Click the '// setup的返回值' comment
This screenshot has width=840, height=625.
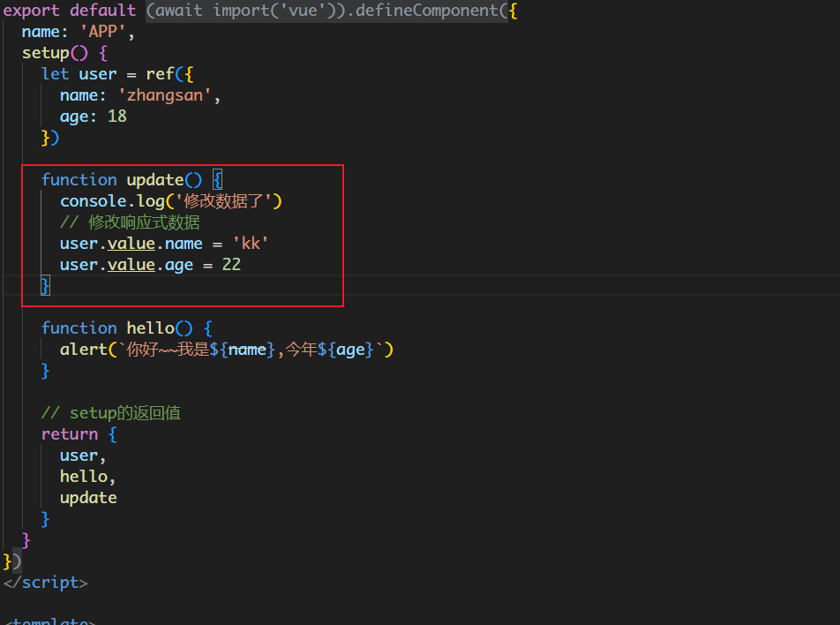[111, 413]
